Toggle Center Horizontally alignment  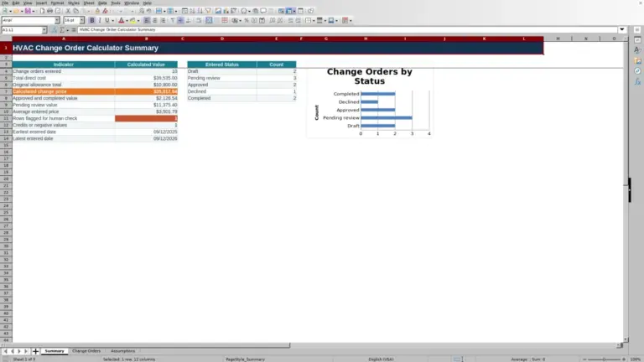pos(155,20)
